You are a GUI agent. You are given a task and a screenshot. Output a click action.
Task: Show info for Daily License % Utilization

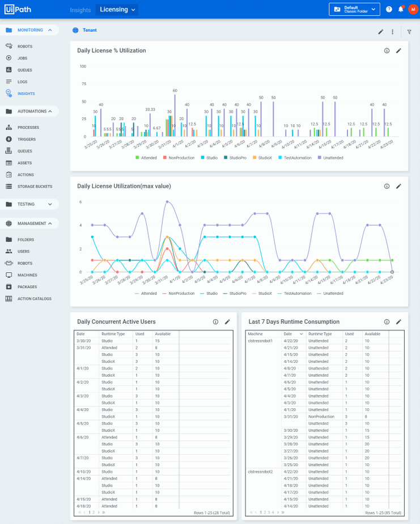(387, 51)
